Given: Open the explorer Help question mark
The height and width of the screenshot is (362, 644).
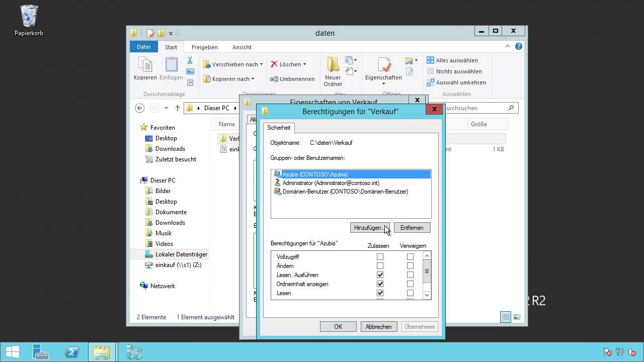Looking at the screenshot, I should [x=519, y=47].
